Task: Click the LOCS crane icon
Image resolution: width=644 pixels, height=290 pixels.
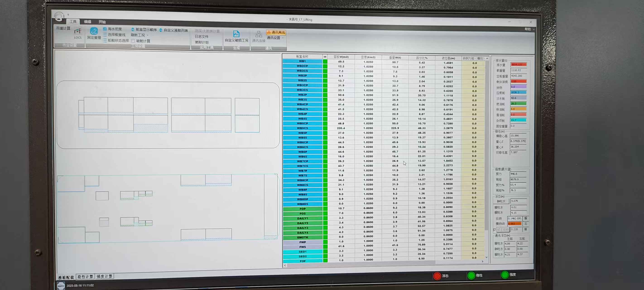Action: point(78,31)
